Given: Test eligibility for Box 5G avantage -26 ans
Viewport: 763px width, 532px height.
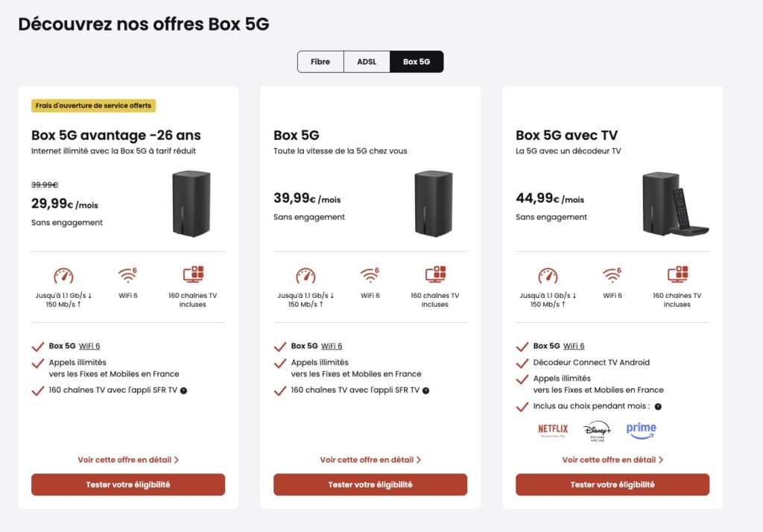Looking at the screenshot, I should click(128, 484).
